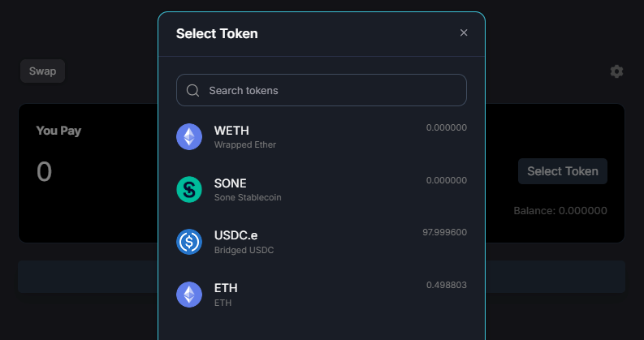644x340 pixels.
Task: Click the 97.999600 USDC.e balance
Action: coord(445,232)
